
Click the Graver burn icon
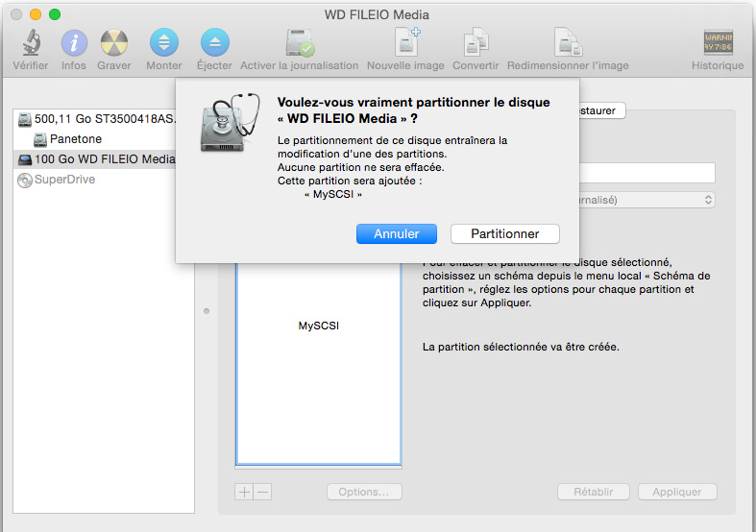[x=114, y=43]
